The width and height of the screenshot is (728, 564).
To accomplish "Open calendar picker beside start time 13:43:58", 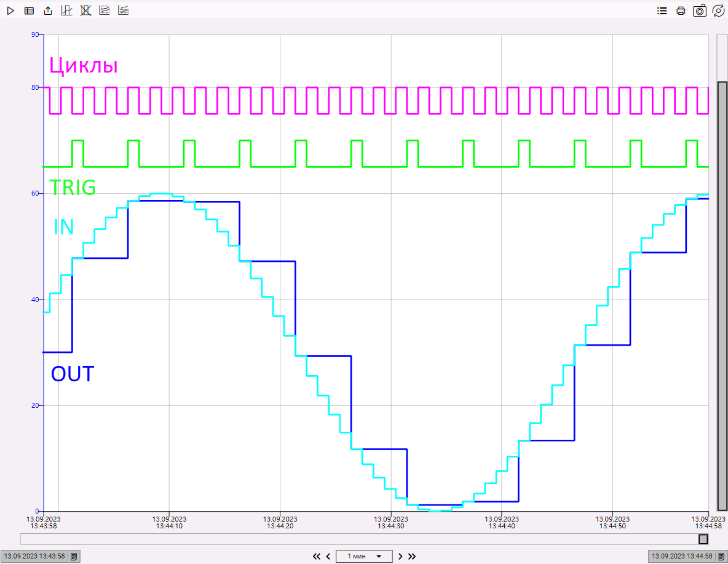I will [74, 556].
